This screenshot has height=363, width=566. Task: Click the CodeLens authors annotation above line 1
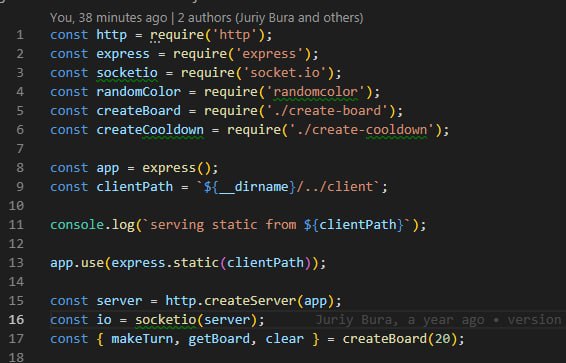pyautogui.click(x=206, y=18)
